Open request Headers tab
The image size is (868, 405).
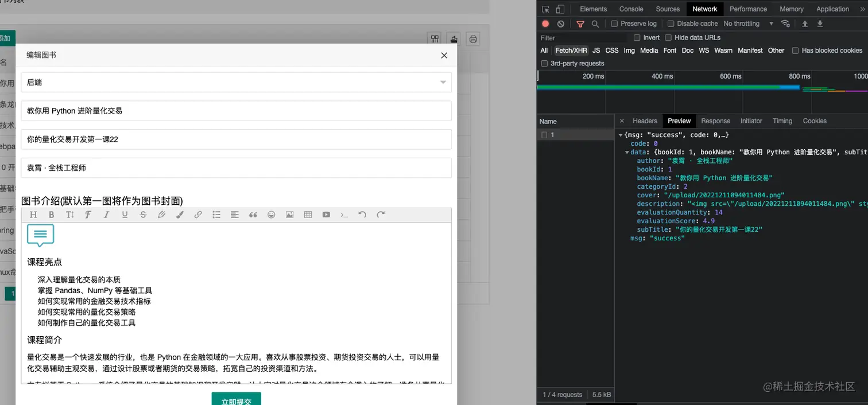point(645,121)
